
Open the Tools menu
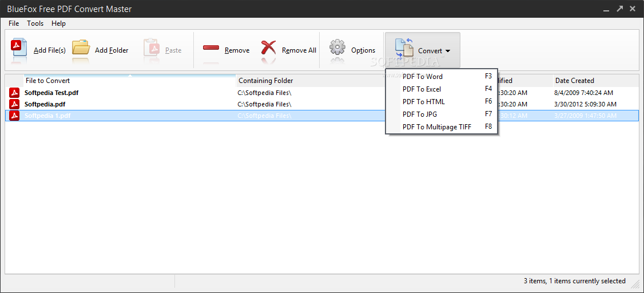35,23
